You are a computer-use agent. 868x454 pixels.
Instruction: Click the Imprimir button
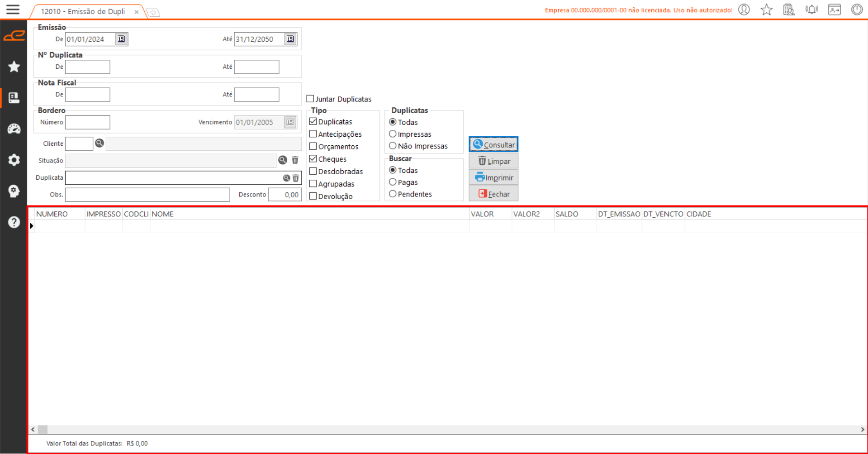(x=493, y=177)
